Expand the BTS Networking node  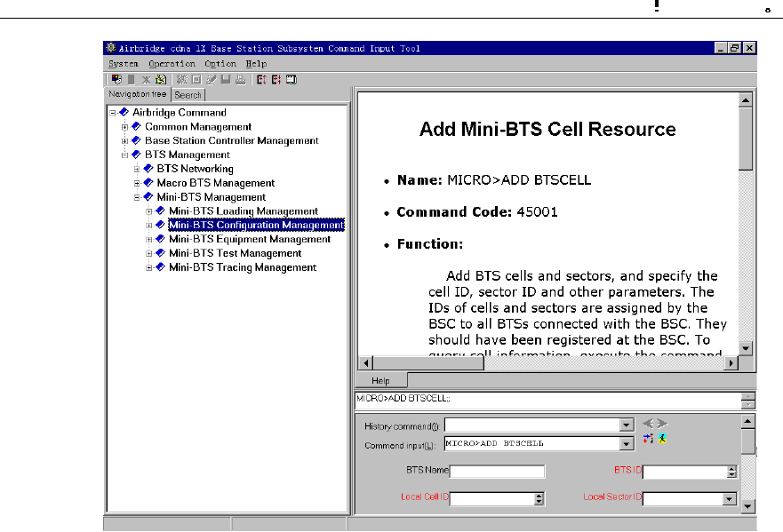pos(137,169)
